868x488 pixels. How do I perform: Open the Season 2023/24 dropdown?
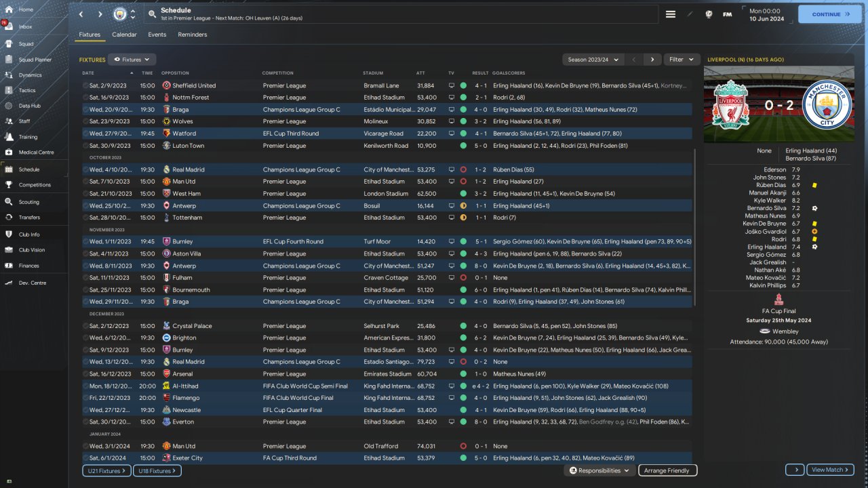(593, 60)
